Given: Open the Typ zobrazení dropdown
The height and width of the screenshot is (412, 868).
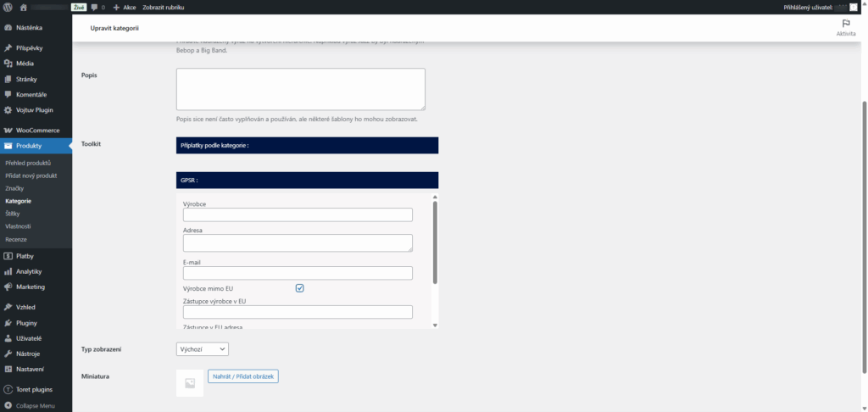Looking at the screenshot, I should 202,349.
